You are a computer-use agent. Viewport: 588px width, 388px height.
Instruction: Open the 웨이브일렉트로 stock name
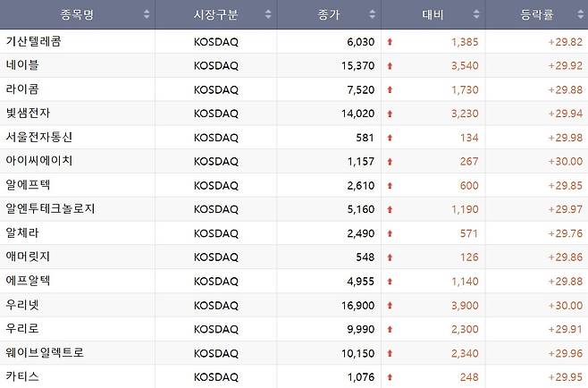45,352
